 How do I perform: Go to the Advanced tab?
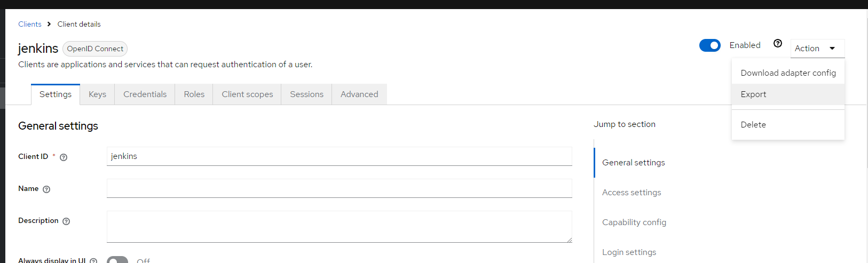tap(359, 94)
